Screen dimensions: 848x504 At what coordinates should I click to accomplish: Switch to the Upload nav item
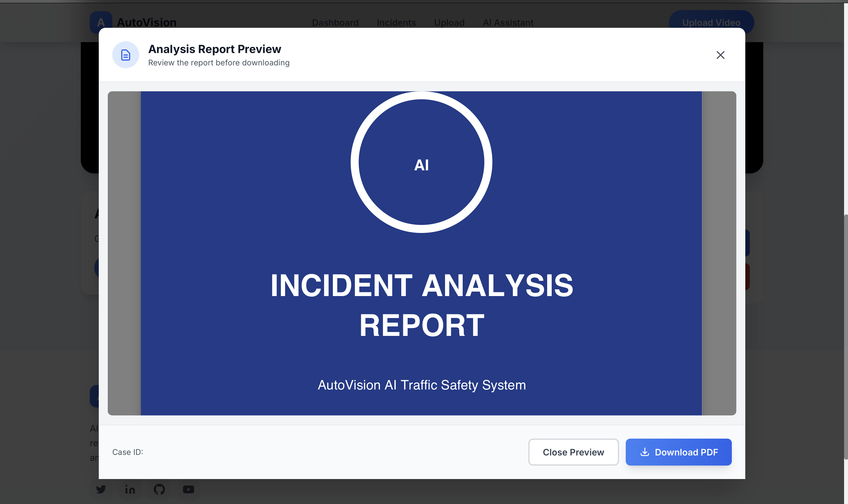pos(449,22)
